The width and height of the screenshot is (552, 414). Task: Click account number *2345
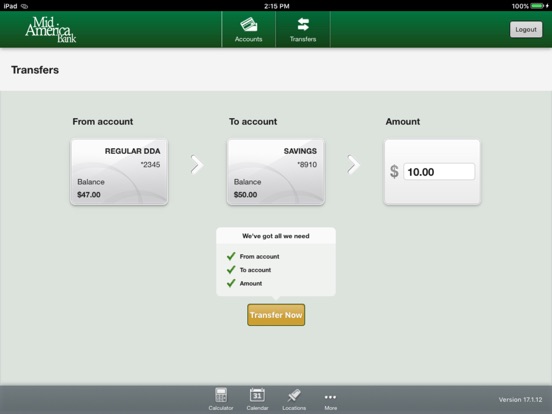tap(150, 164)
